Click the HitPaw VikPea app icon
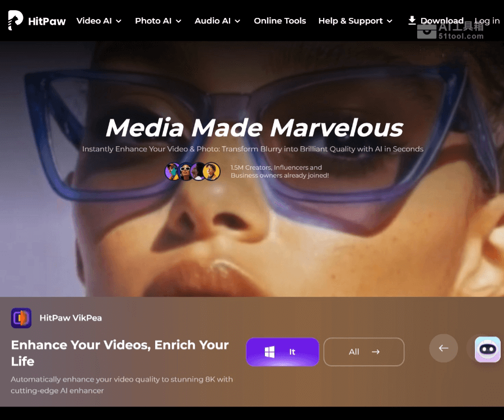504x420 pixels. point(21,318)
